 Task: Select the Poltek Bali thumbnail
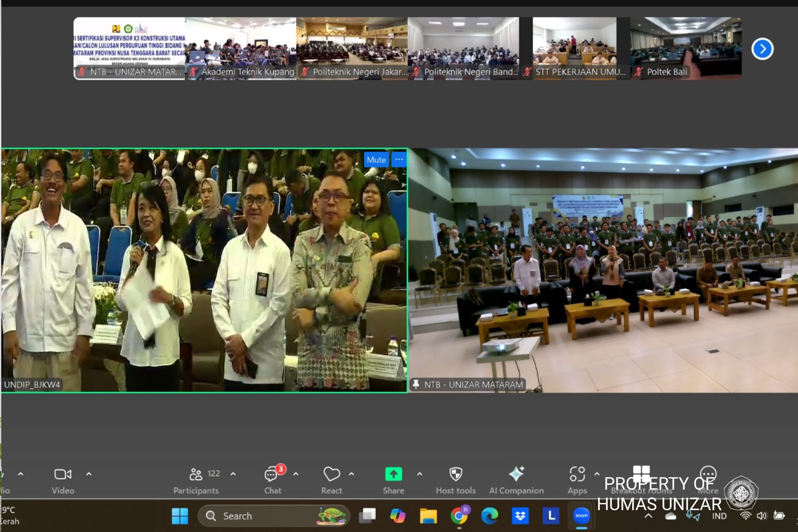[x=686, y=48]
